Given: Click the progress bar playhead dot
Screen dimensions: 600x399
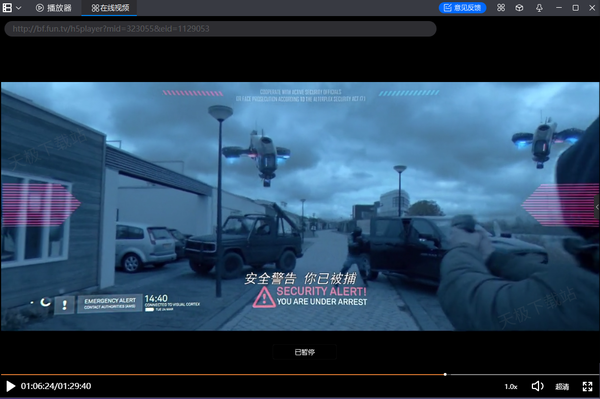Looking at the screenshot, I should (x=445, y=375).
